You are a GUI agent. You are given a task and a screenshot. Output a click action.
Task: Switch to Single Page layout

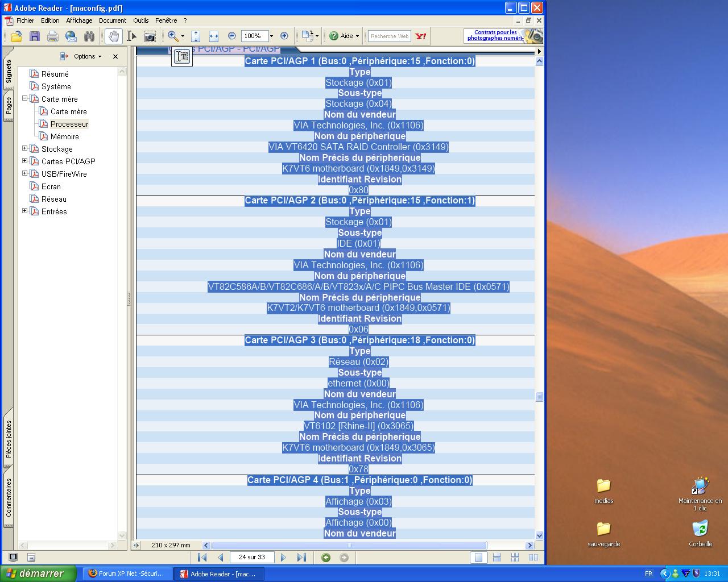[478, 558]
